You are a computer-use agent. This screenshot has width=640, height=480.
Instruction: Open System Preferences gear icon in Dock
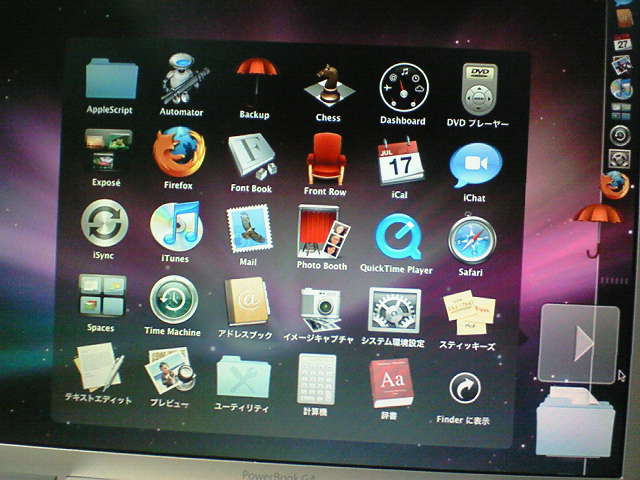tap(619, 158)
